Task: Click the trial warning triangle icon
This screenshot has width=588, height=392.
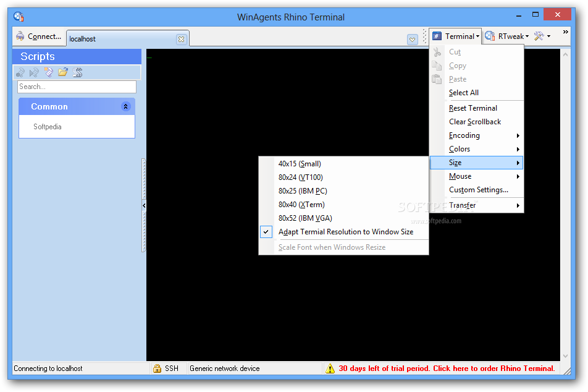Action: 330,369
